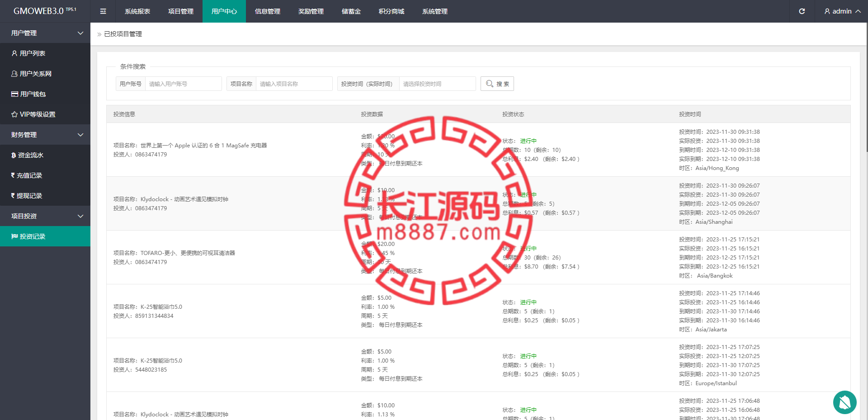Screen dimensions: 868x420
Task: Click the star icon beside VIP等级设置
Action: point(14,114)
